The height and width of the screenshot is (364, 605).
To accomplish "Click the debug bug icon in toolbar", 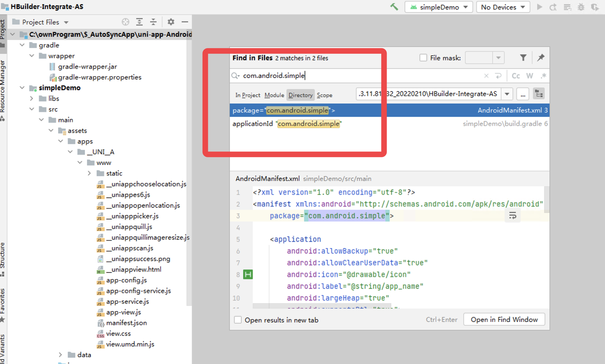I will point(581,7).
